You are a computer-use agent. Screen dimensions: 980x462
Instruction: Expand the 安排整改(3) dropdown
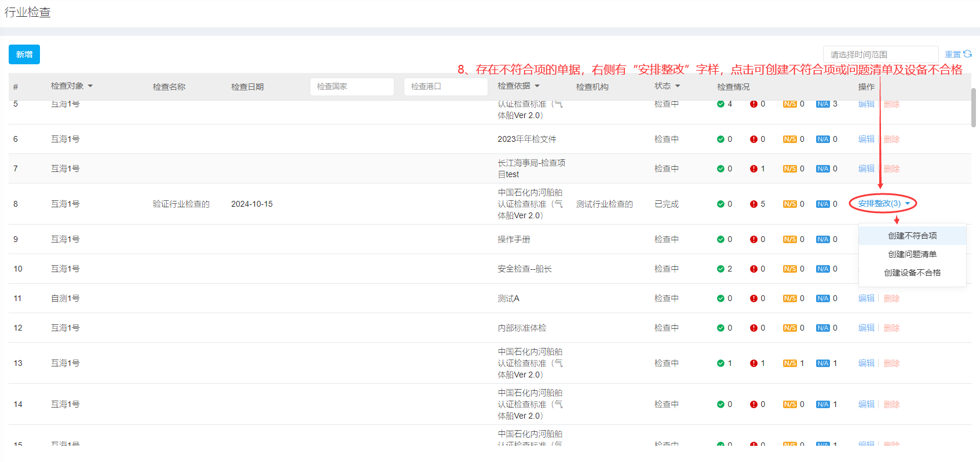[x=883, y=203]
